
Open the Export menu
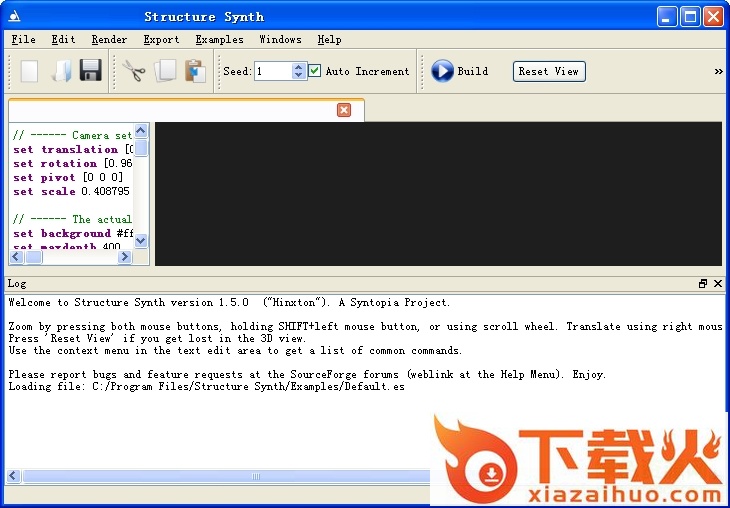[161, 40]
